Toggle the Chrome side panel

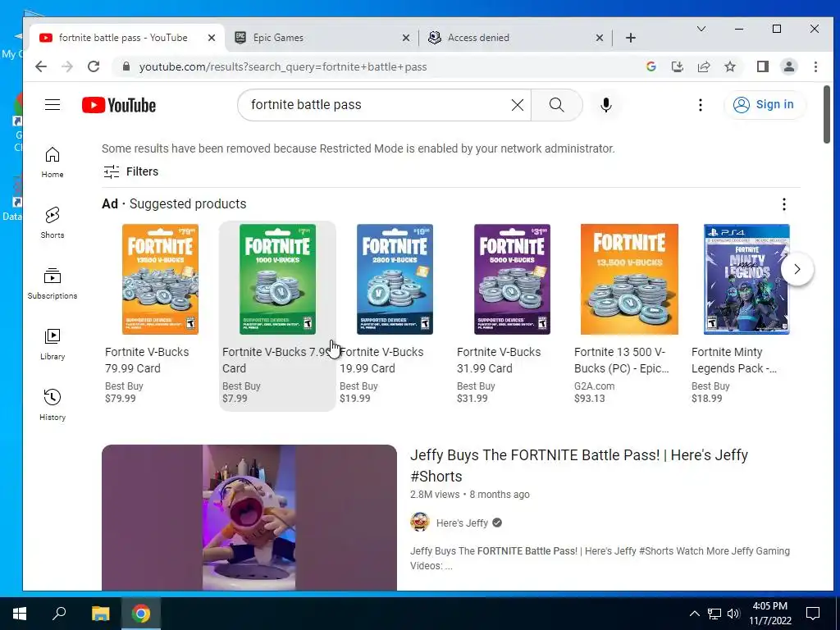click(763, 66)
